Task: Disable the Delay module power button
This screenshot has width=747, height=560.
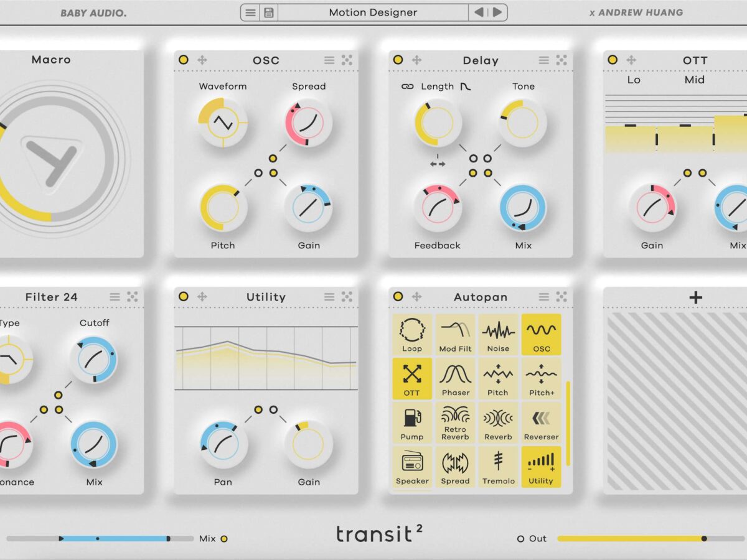Action: pos(398,60)
